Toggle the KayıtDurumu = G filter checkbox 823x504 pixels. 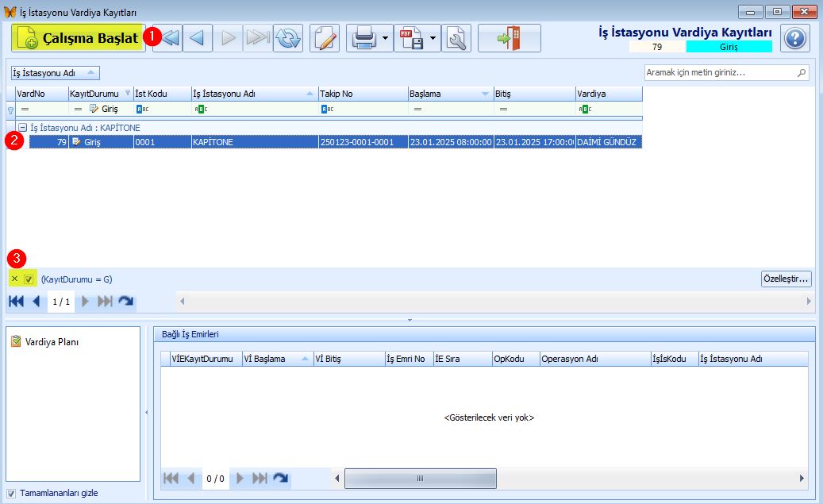pyautogui.click(x=29, y=279)
